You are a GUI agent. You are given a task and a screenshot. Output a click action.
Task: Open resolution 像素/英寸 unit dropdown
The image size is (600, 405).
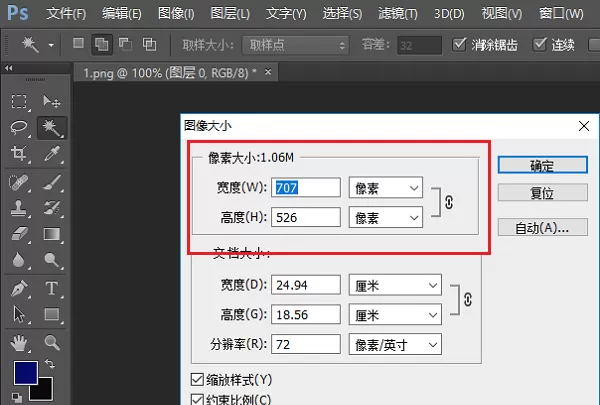395,345
